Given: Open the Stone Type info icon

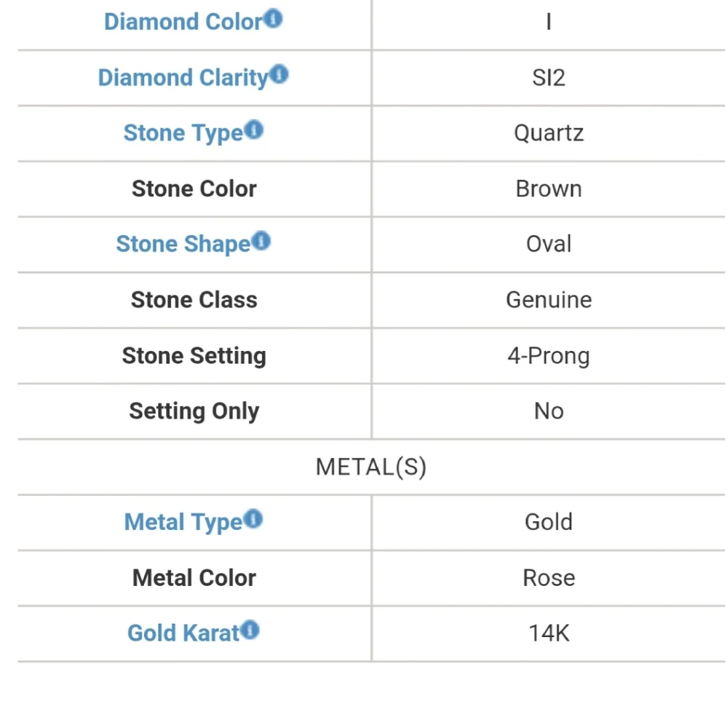Looking at the screenshot, I should coord(254,130).
